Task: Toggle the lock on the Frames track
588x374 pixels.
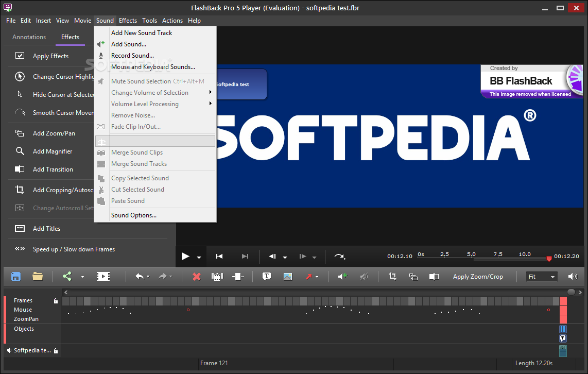Action: [x=56, y=301]
